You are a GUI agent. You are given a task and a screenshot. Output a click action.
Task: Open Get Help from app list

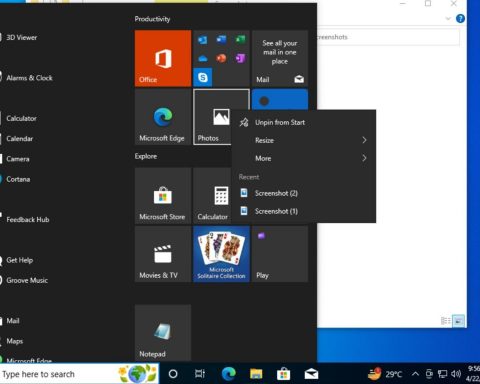click(19, 260)
